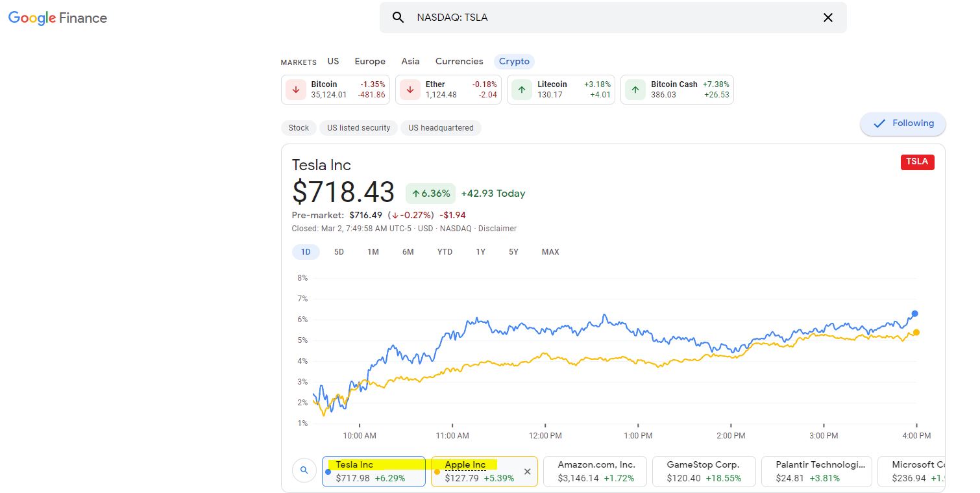Click the Stock tag chip
Image resolution: width=980 pixels, height=493 pixels.
coord(299,128)
